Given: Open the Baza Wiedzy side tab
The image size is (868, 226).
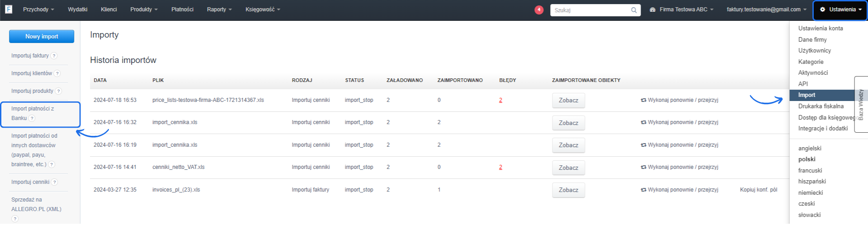Looking at the screenshot, I should 861,104.
